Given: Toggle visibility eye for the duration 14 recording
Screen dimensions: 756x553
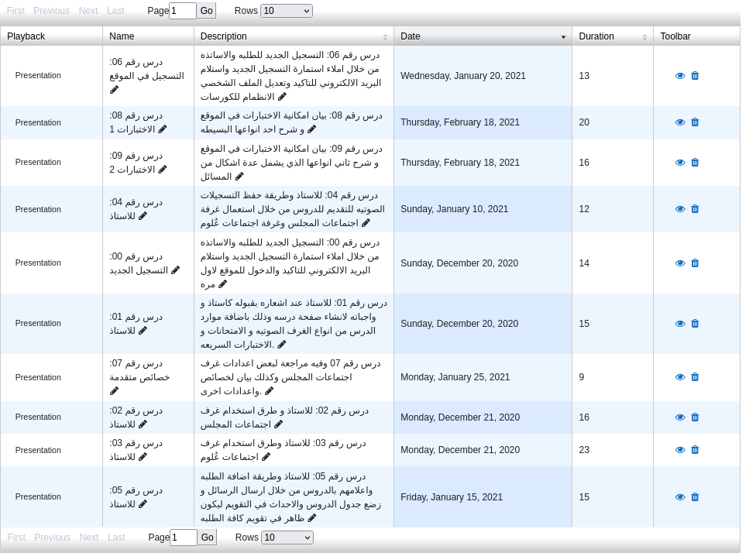Looking at the screenshot, I should (x=680, y=263).
